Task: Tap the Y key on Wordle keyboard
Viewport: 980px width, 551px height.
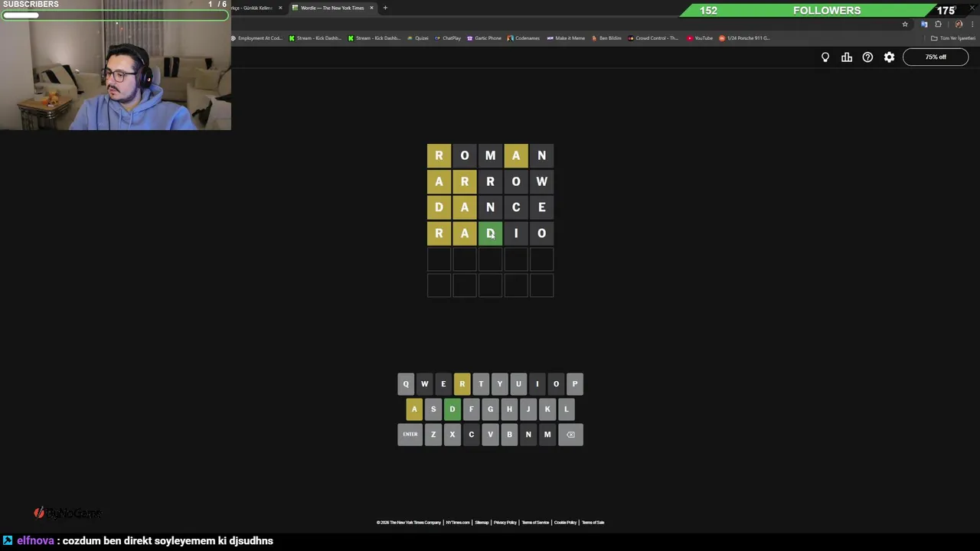Action: pyautogui.click(x=499, y=384)
